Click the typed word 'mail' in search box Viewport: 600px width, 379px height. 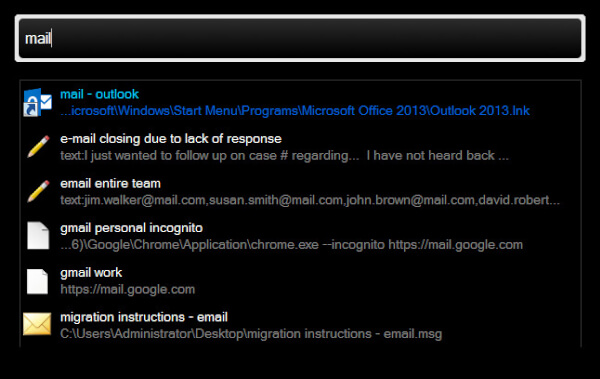click(x=38, y=38)
